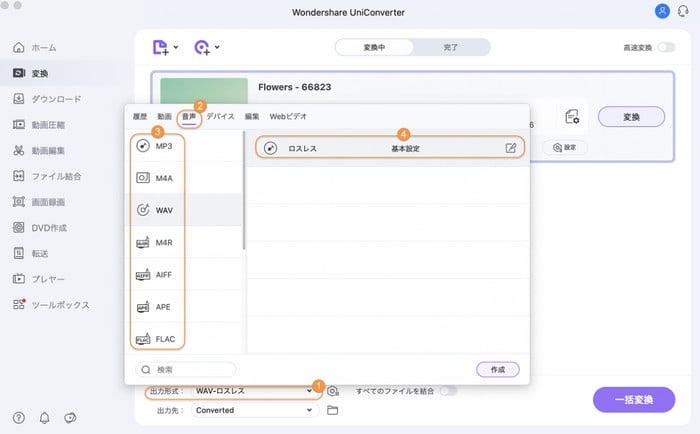
Task: Click the create (作成) button
Action: pos(498,370)
